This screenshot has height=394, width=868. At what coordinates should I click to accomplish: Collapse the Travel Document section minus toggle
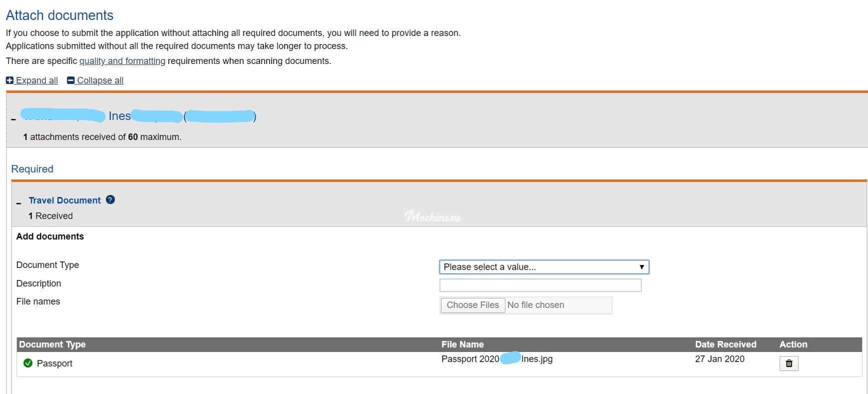coord(18,203)
